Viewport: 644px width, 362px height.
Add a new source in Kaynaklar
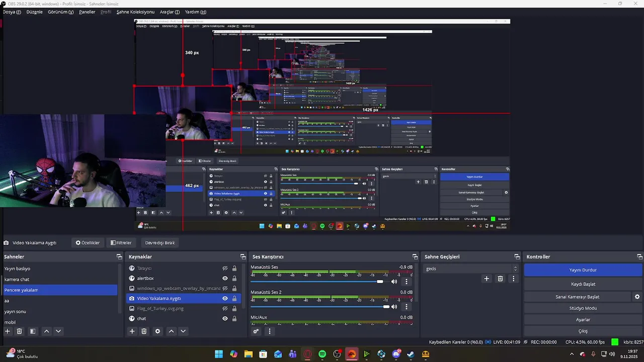point(132,331)
